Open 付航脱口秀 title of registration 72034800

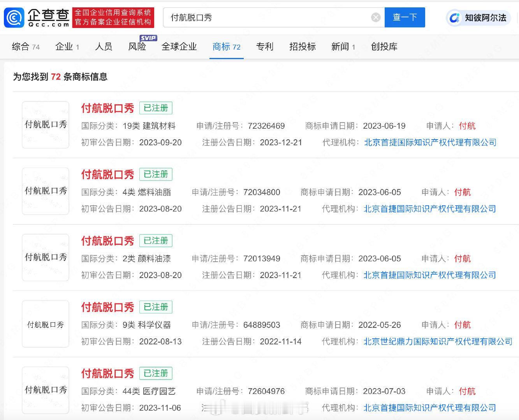107,175
